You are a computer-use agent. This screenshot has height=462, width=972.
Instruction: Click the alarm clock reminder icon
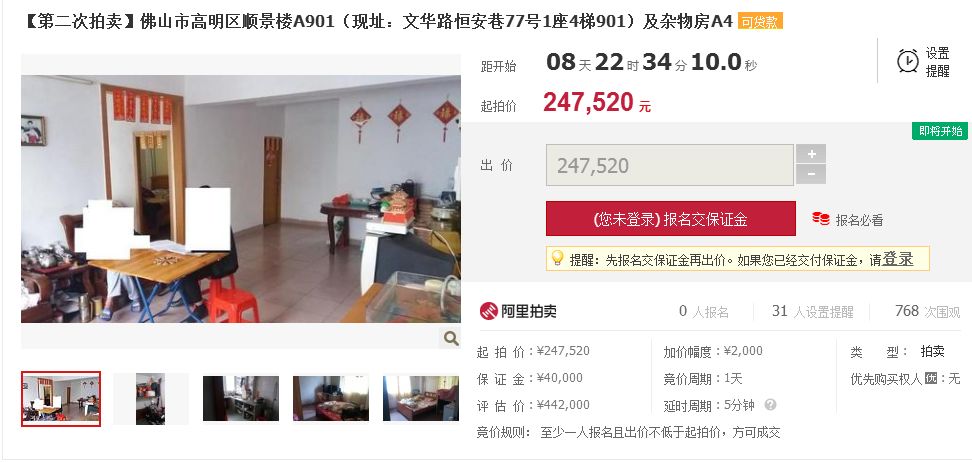coord(908,61)
